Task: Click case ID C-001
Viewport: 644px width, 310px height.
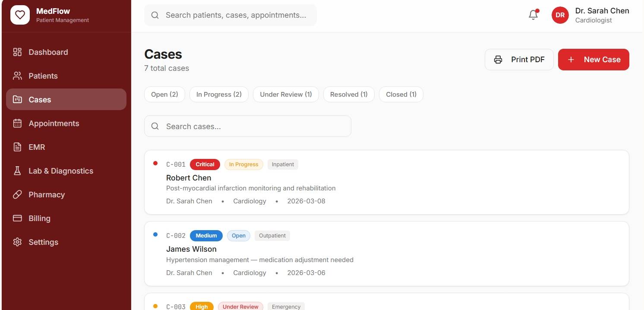Action: click(176, 164)
